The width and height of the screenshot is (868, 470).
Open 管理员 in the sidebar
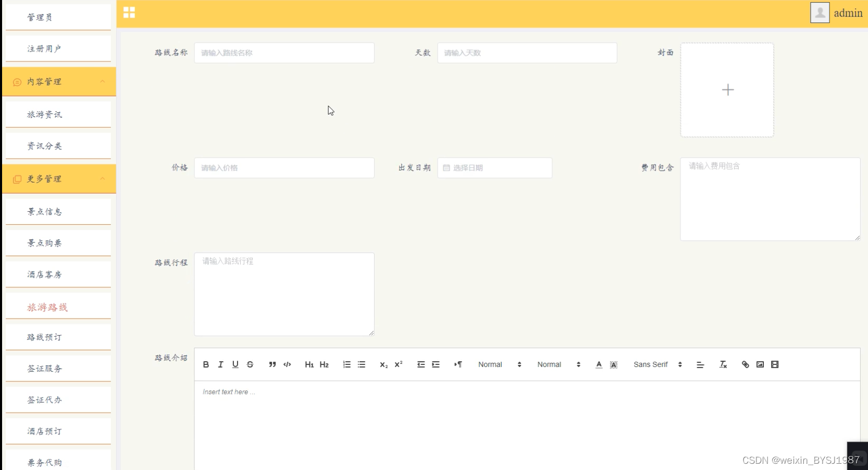58,17
